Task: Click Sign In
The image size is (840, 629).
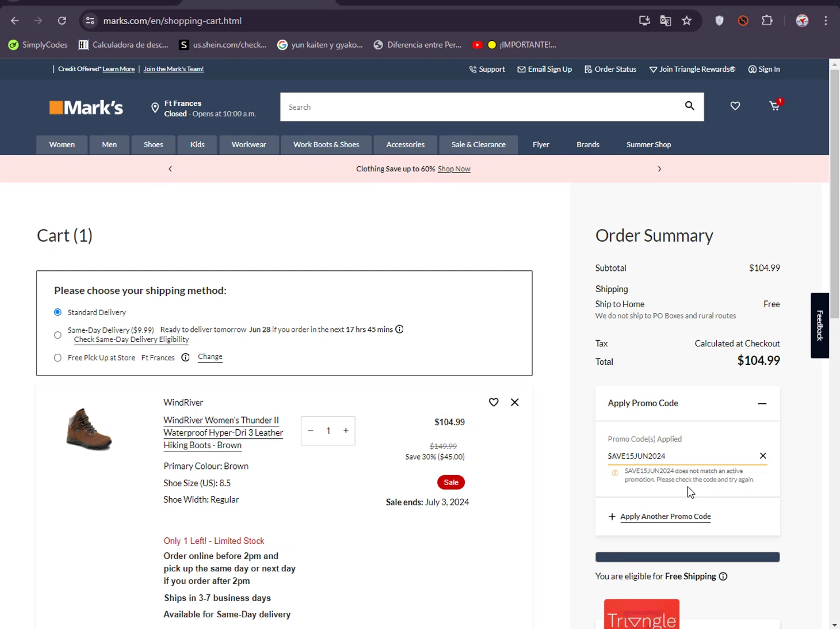Action: click(764, 69)
